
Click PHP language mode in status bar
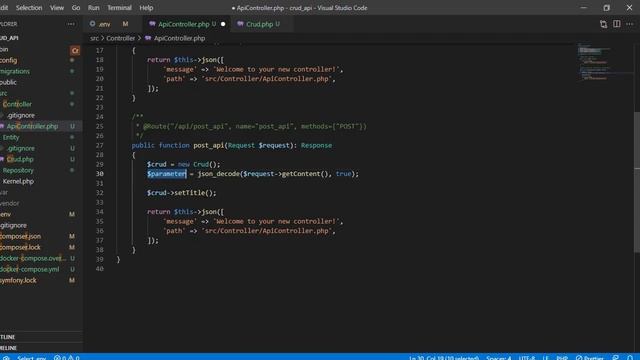(562, 357)
